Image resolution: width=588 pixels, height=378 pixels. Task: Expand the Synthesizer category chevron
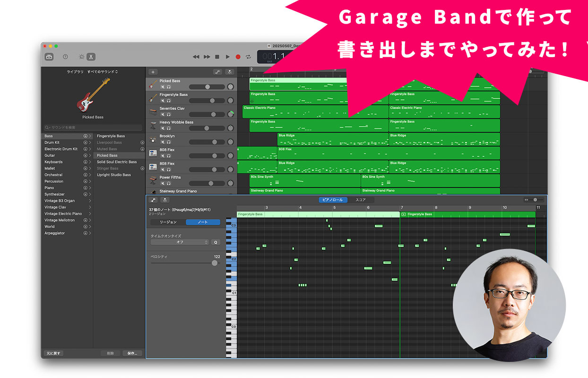pos(90,194)
